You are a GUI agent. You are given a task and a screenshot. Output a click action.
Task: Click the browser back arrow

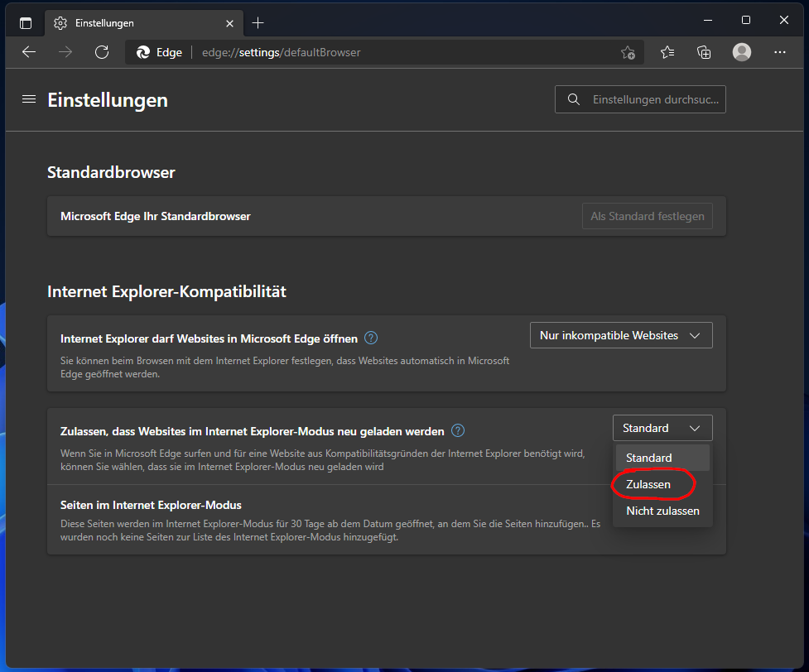coord(29,52)
